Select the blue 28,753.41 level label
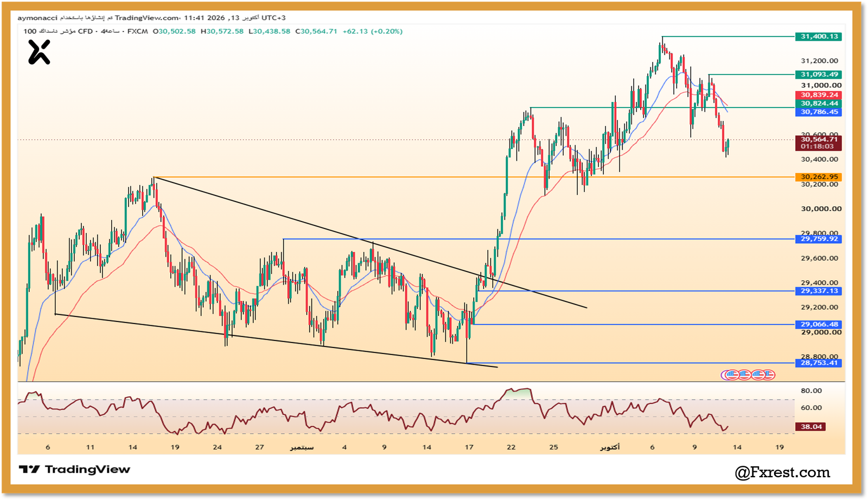Image resolution: width=868 pixels, height=500 pixels. [x=819, y=363]
